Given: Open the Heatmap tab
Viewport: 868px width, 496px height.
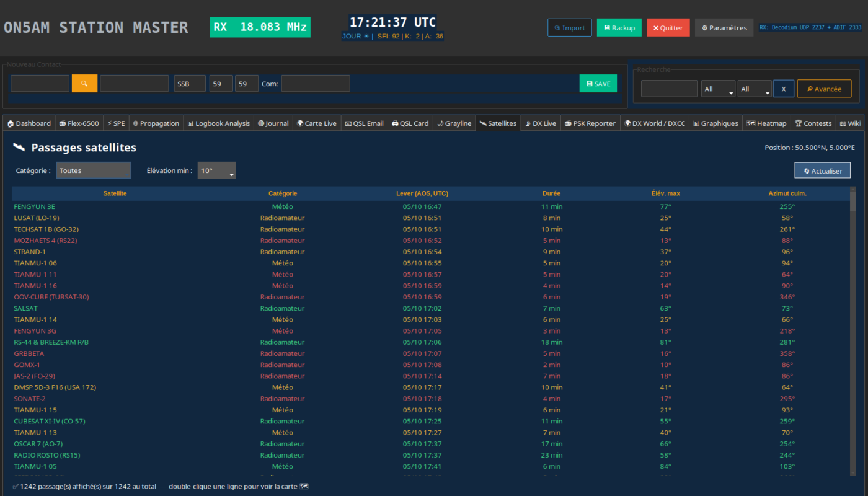Looking at the screenshot, I should pos(767,123).
